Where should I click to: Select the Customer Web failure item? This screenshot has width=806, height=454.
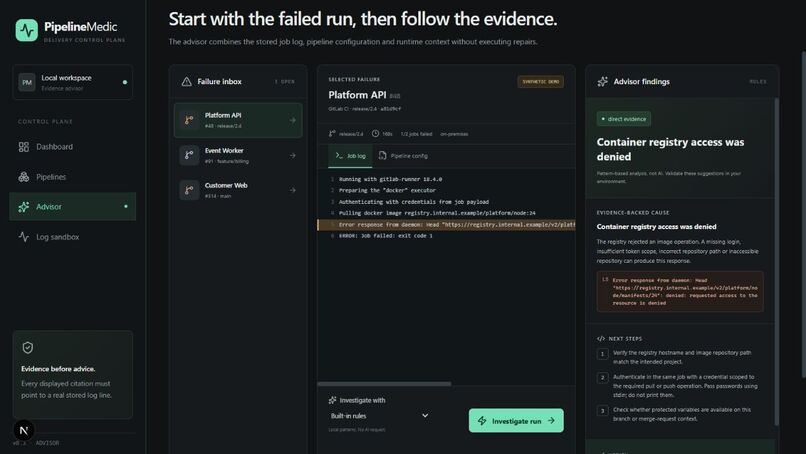click(238, 190)
